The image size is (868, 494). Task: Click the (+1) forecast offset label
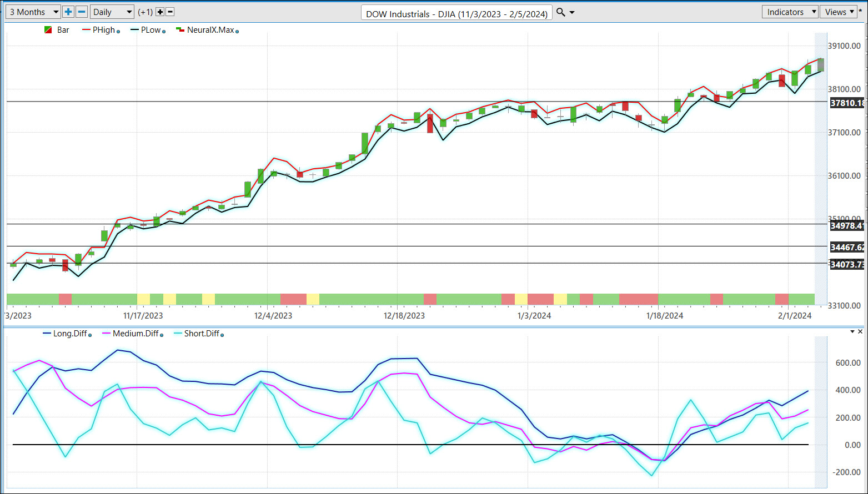pyautogui.click(x=145, y=12)
